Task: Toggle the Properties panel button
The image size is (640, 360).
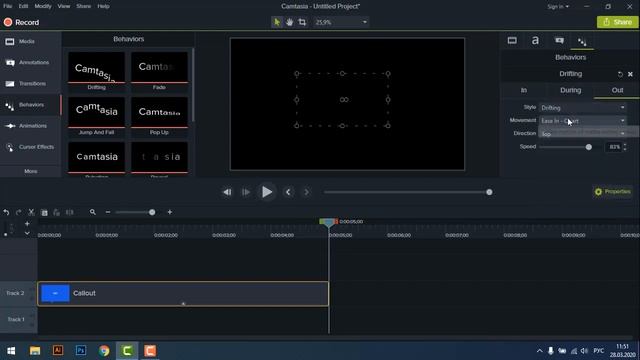Action: pos(613,192)
